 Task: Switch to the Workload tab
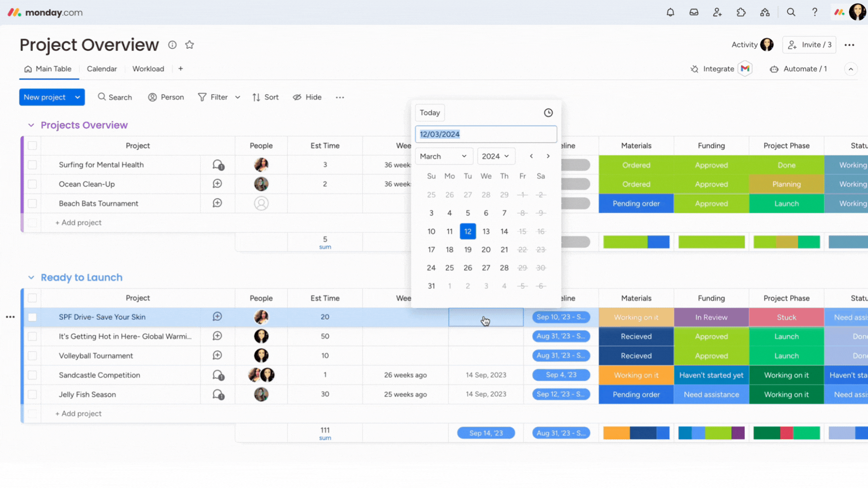click(x=148, y=69)
